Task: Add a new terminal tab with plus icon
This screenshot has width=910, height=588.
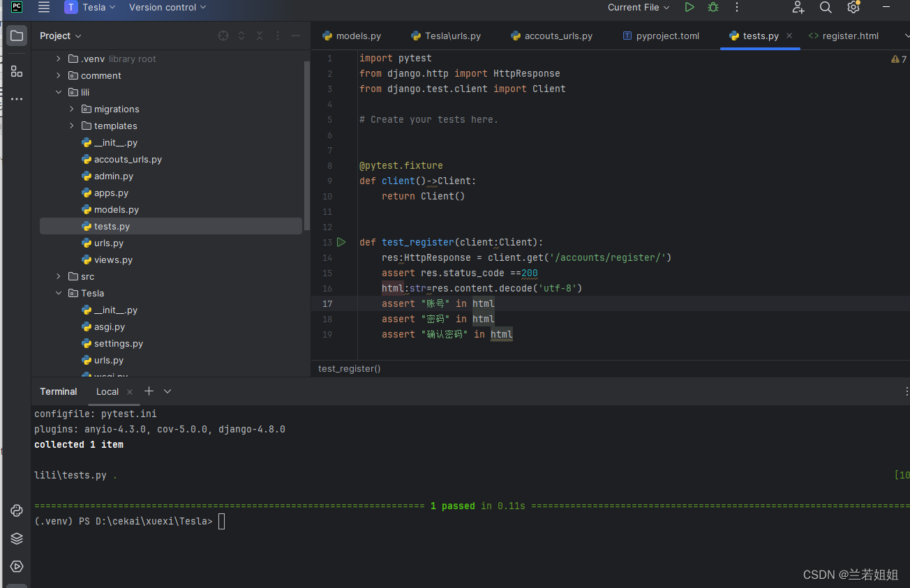Action: tap(149, 391)
